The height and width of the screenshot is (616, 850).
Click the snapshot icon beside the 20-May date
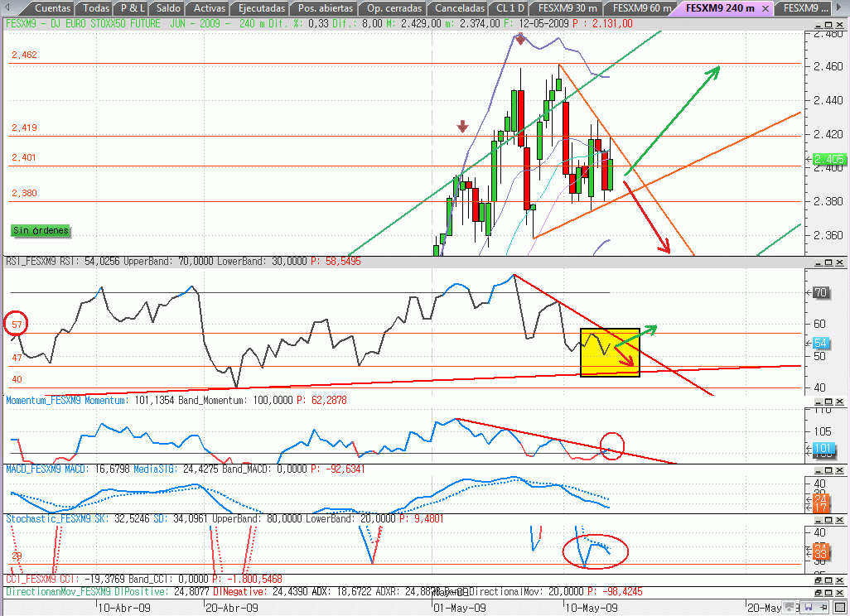click(x=789, y=607)
